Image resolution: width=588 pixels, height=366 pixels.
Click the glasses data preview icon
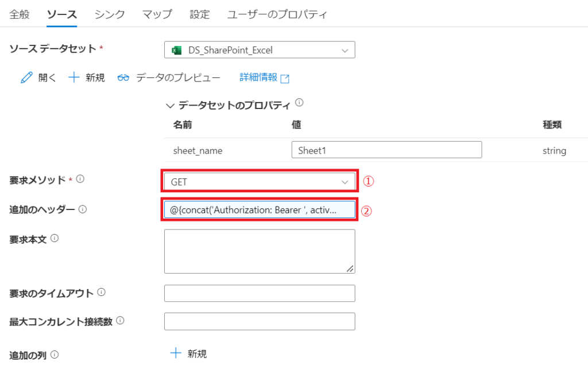coord(123,78)
